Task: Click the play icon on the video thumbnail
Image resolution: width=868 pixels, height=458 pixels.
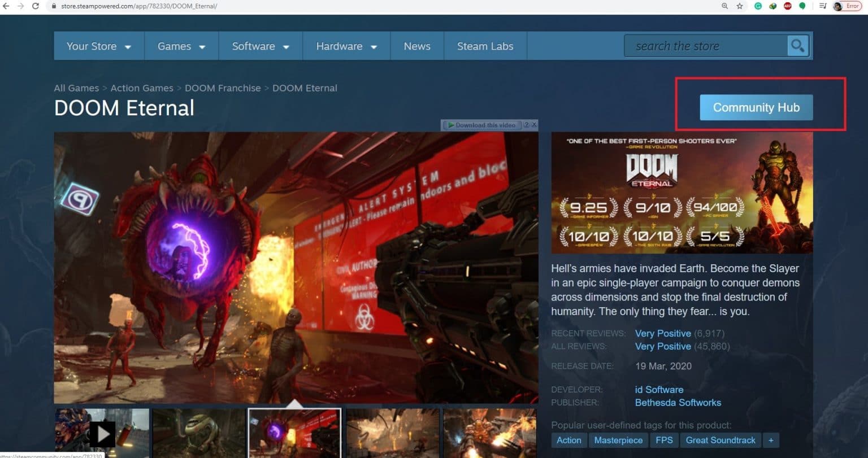Action: (102, 434)
